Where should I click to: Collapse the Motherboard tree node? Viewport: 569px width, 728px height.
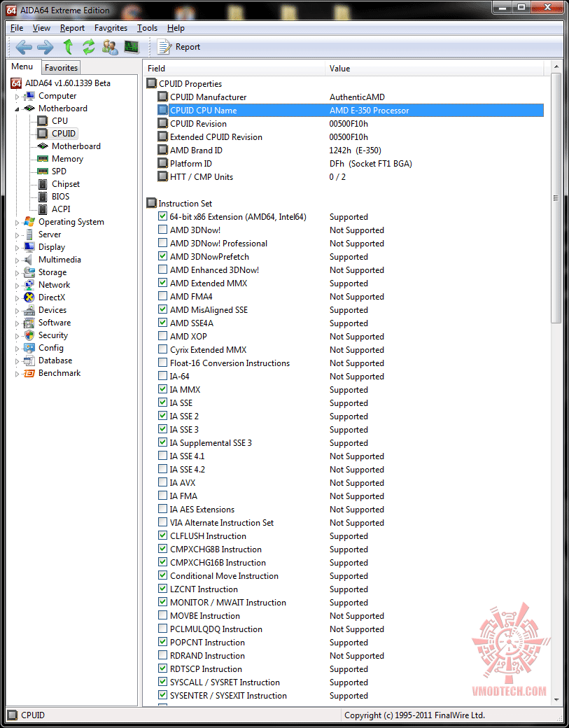click(x=17, y=109)
